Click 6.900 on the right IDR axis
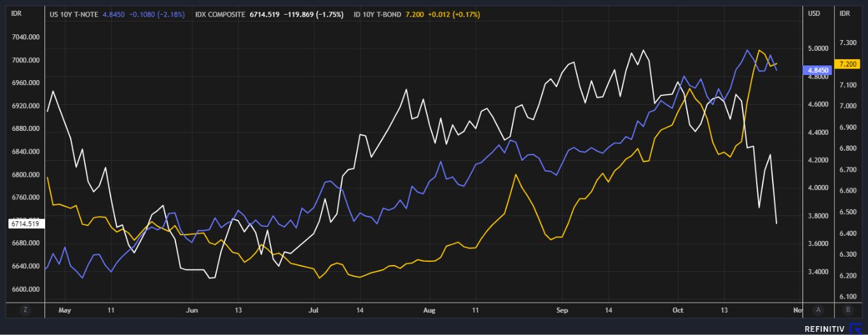The height and width of the screenshot is (335, 868). click(x=848, y=127)
